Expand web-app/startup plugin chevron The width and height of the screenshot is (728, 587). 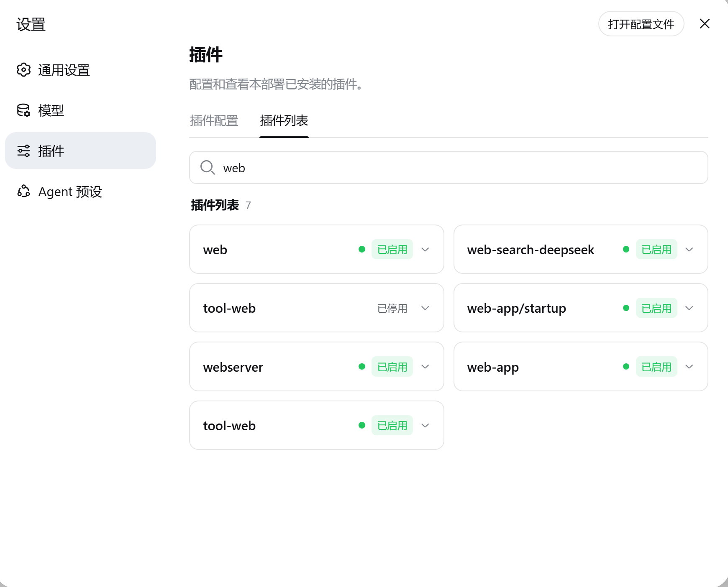tap(689, 308)
